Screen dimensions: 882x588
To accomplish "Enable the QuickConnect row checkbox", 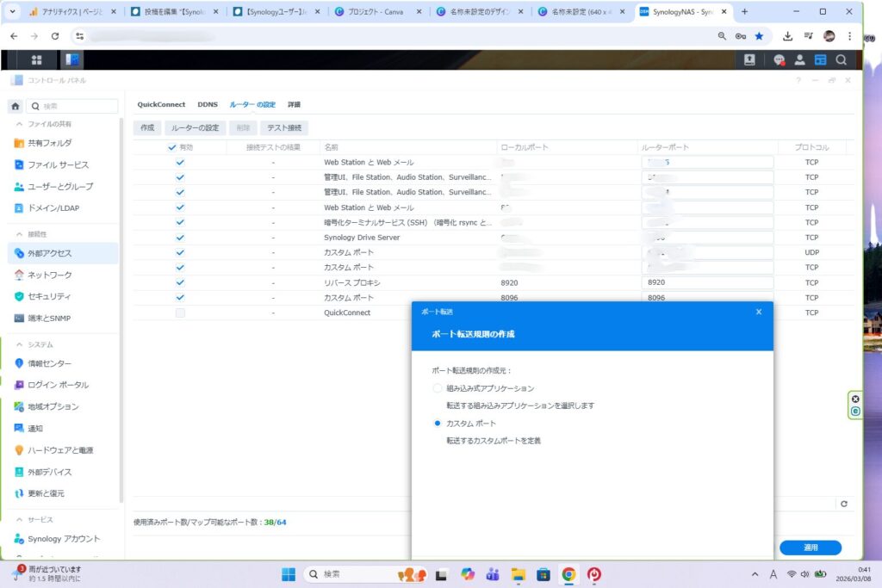I will point(180,313).
